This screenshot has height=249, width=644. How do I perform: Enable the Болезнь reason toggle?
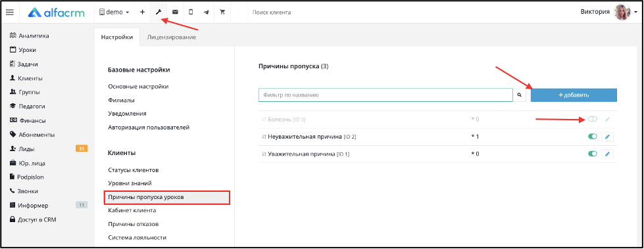click(x=593, y=120)
